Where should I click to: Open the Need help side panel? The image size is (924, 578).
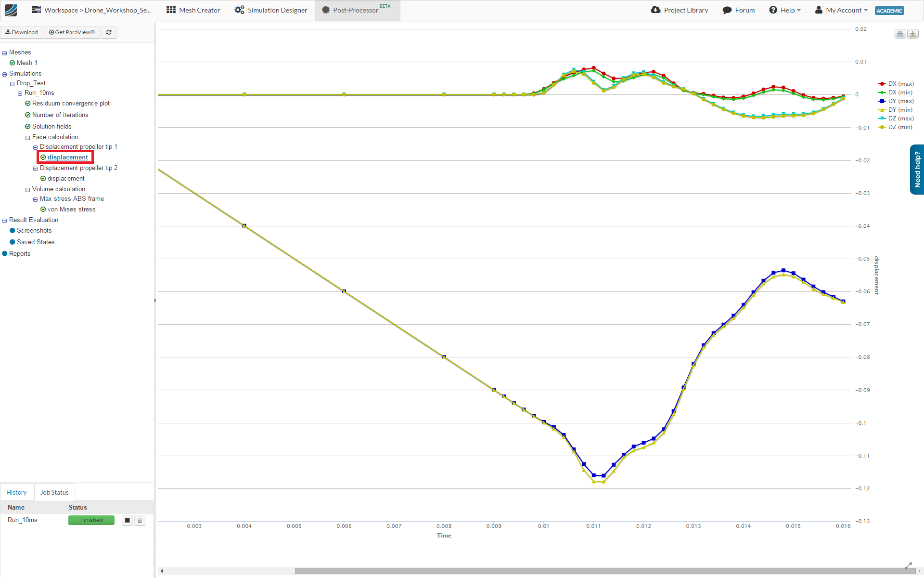click(917, 170)
